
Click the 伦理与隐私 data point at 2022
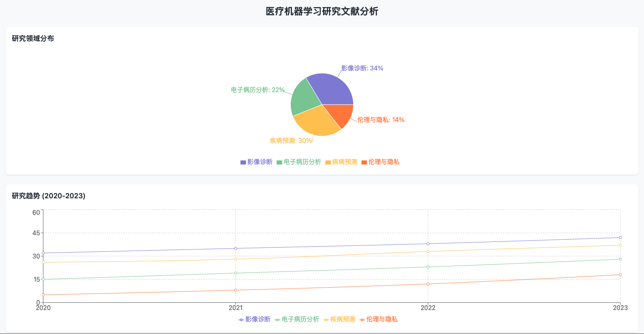coord(428,284)
